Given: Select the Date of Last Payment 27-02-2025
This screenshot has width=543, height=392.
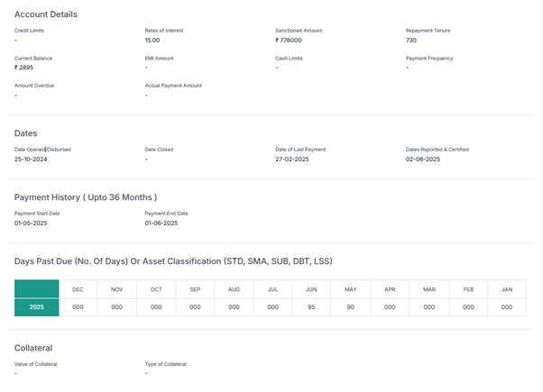Looking at the screenshot, I should coord(293,159).
